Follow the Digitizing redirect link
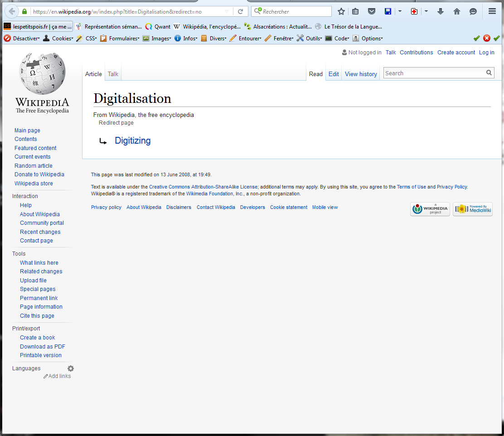Viewport: 504px width, 436px height. pyautogui.click(x=132, y=140)
